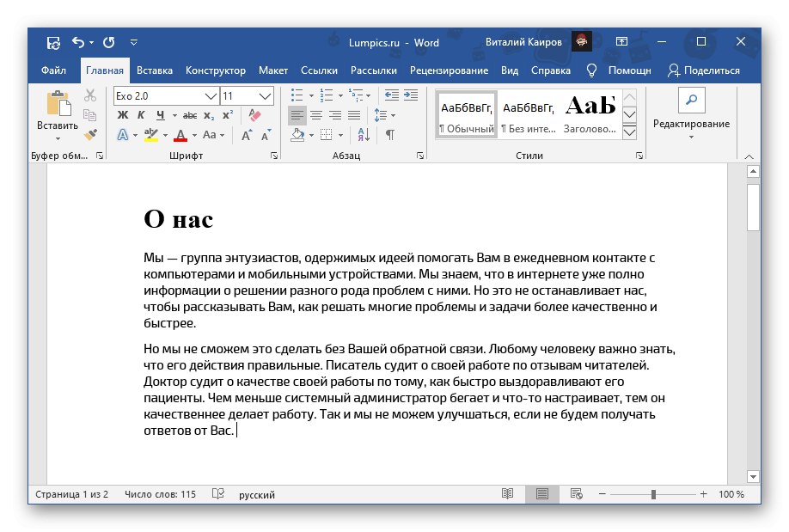Toggle Align Left paragraph alignment
This screenshot has width=789, height=532.
[x=297, y=115]
